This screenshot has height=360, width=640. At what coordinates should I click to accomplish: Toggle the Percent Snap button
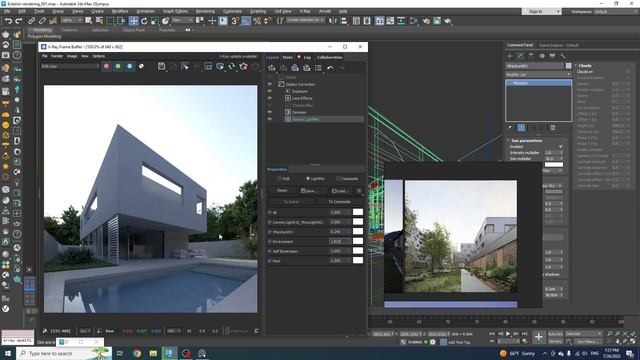257,20
